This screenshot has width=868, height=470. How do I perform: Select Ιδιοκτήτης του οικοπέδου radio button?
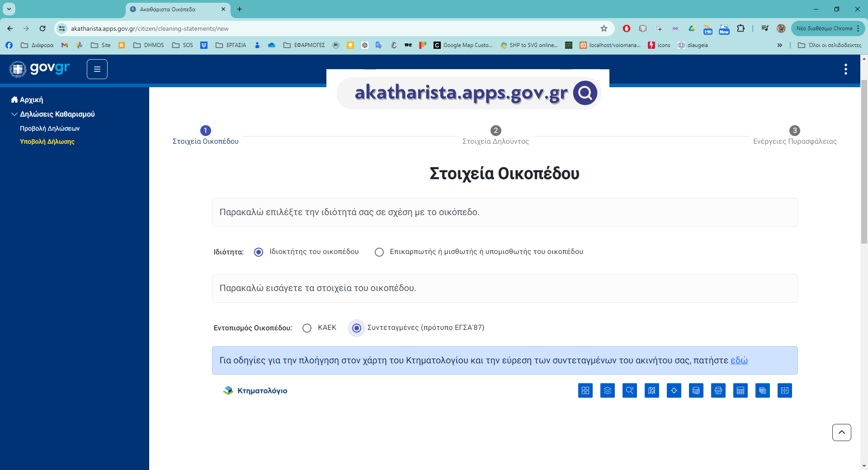pyautogui.click(x=258, y=252)
